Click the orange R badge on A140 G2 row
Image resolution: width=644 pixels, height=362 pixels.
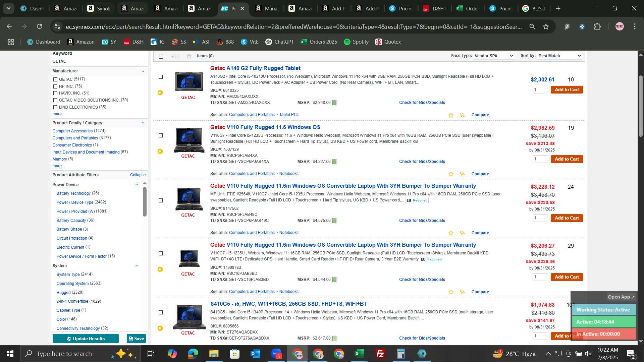point(160,93)
